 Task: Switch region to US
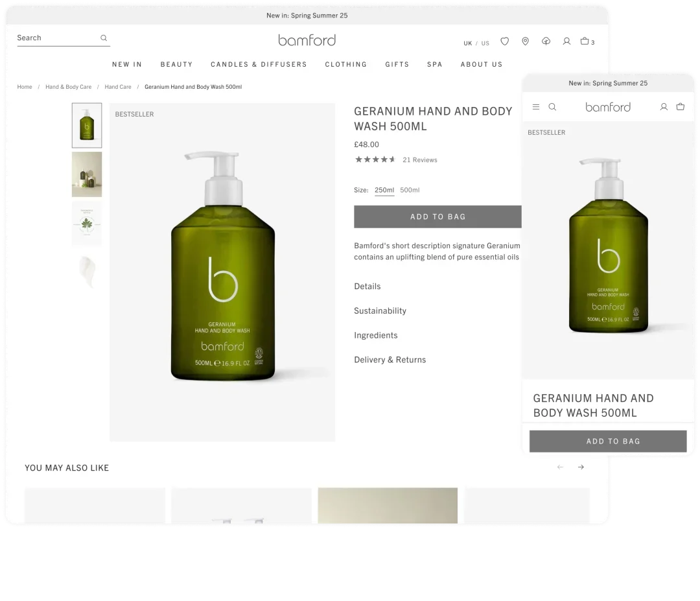[485, 43]
